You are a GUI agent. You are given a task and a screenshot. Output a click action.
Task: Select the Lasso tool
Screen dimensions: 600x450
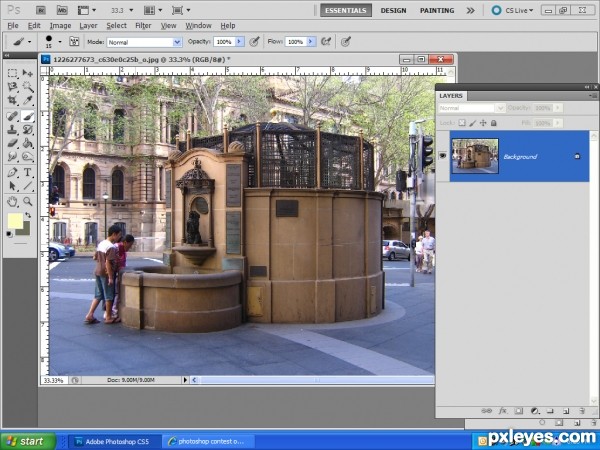[x=12, y=86]
